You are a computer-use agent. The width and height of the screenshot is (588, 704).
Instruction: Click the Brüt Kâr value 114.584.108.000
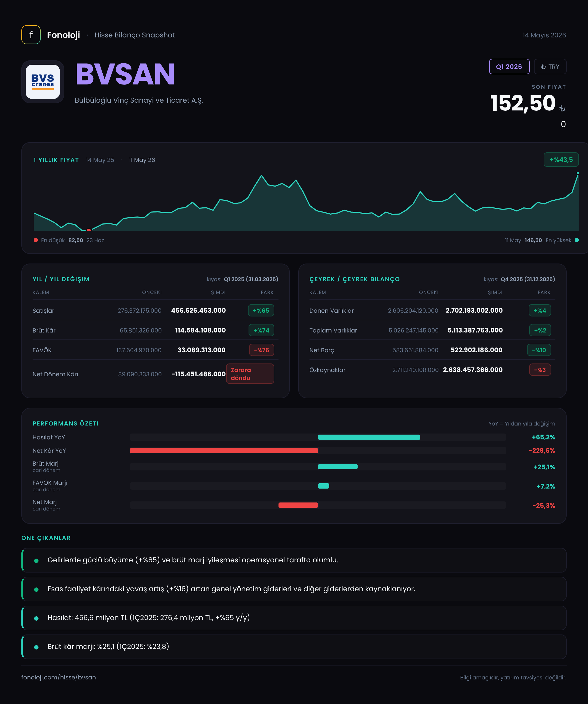(200, 330)
